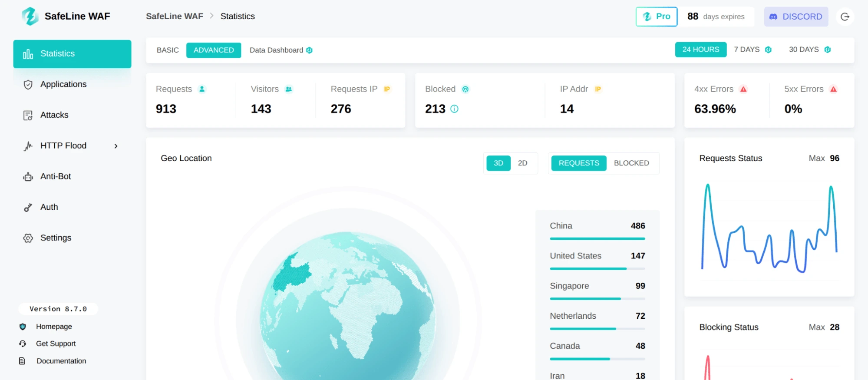This screenshot has height=380, width=868.
Task: Open the Get Support link
Action: point(56,344)
